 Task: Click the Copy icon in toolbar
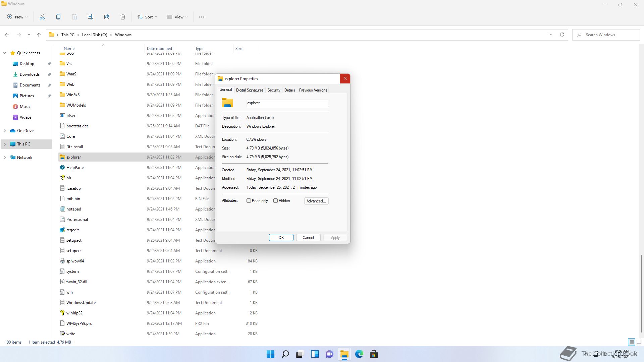pos(58,17)
